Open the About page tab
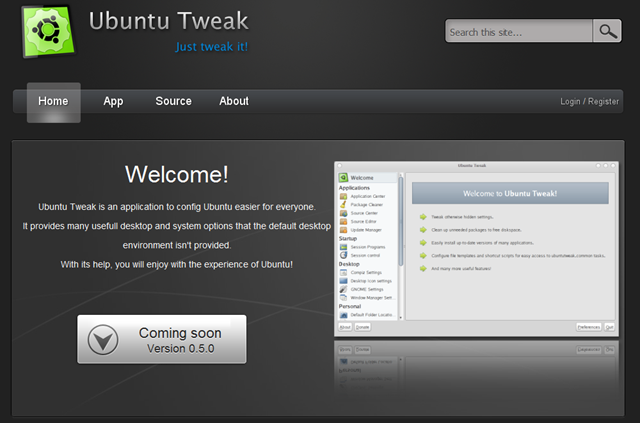Viewport: 640px width, 423px height. click(234, 101)
